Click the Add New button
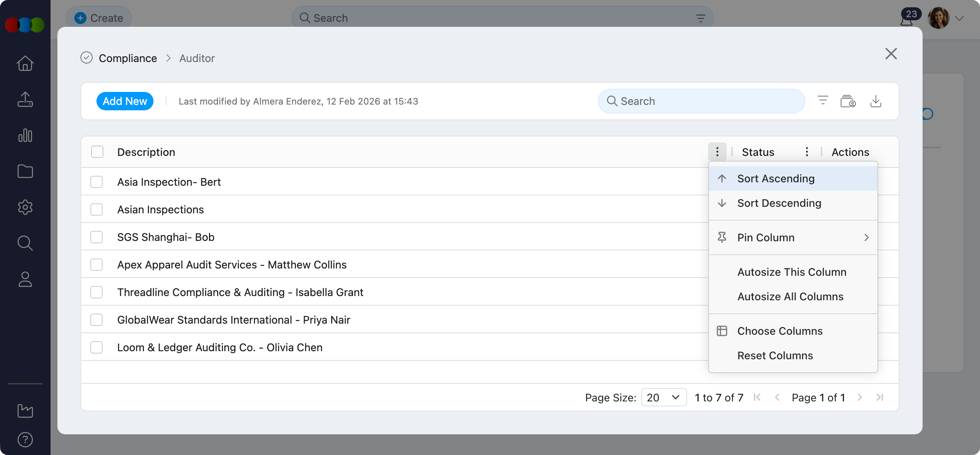The image size is (980, 455). pyautogui.click(x=125, y=101)
